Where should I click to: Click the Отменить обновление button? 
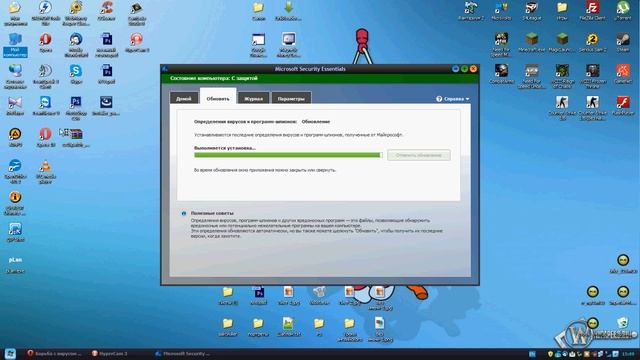point(419,155)
